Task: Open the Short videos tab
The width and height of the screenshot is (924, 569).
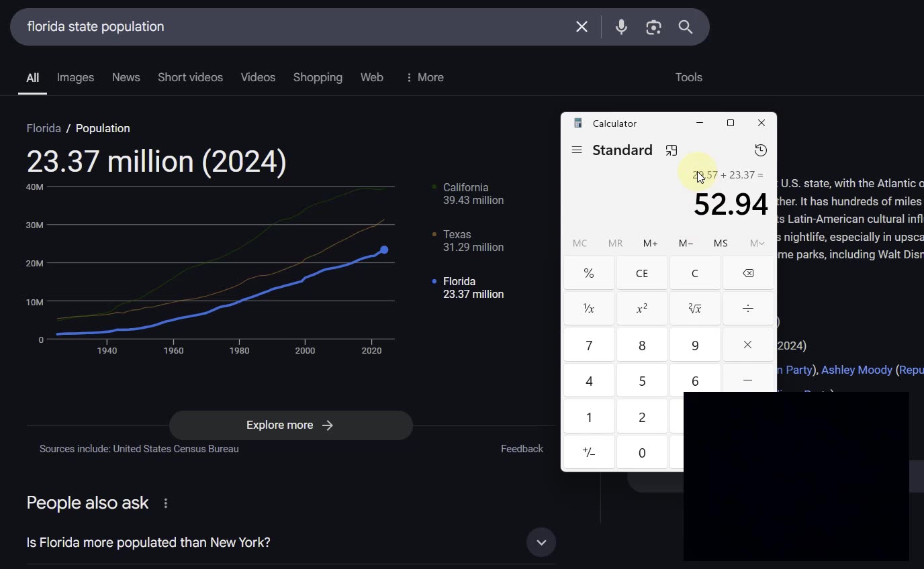Action: pyautogui.click(x=190, y=77)
